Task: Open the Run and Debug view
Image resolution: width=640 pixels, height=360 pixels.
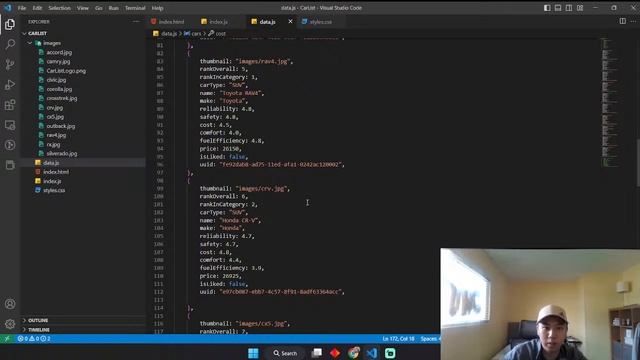Action: (10, 84)
